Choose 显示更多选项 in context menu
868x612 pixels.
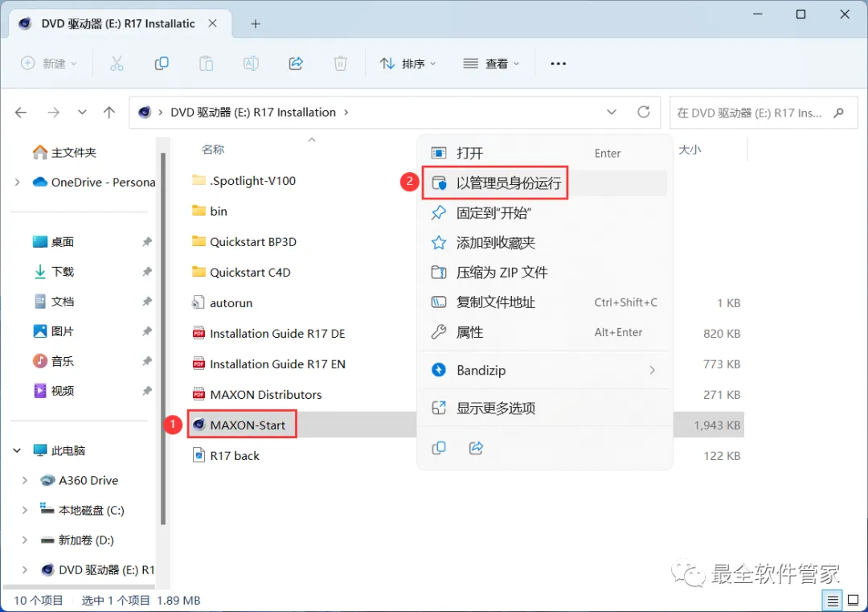(x=545, y=409)
